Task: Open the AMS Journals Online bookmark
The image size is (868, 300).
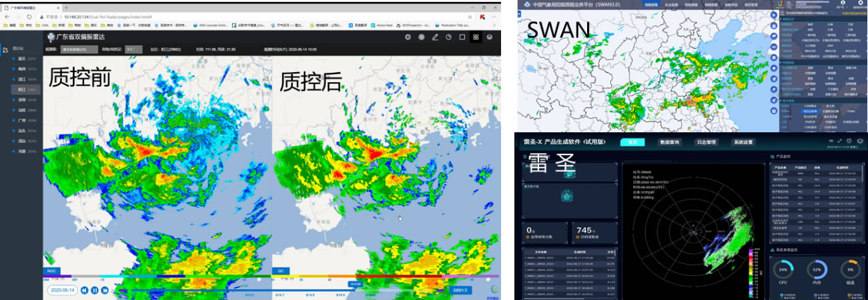Action: pyautogui.click(x=210, y=25)
